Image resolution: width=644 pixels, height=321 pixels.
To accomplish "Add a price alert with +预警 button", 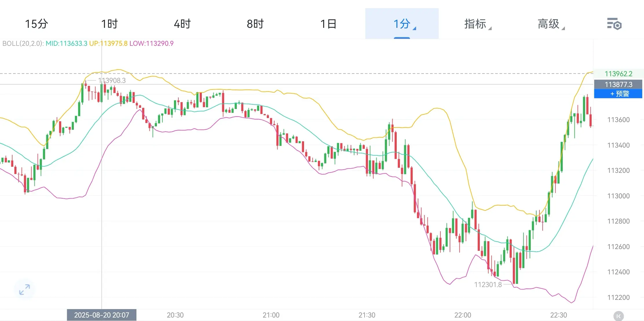I will tap(618, 94).
